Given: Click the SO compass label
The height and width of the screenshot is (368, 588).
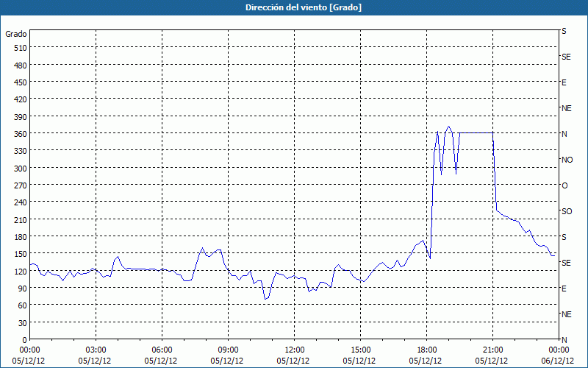Looking at the screenshot, I should (x=567, y=211).
